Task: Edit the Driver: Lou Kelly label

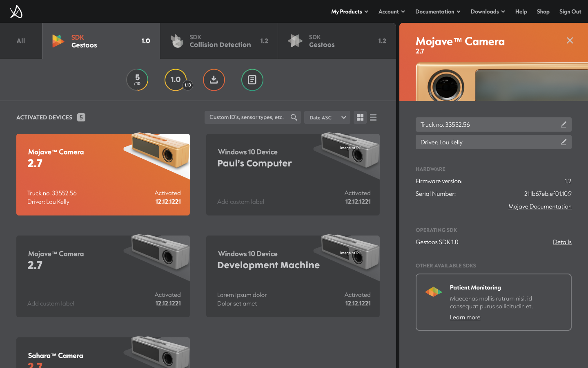Action: (x=563, y=142)
